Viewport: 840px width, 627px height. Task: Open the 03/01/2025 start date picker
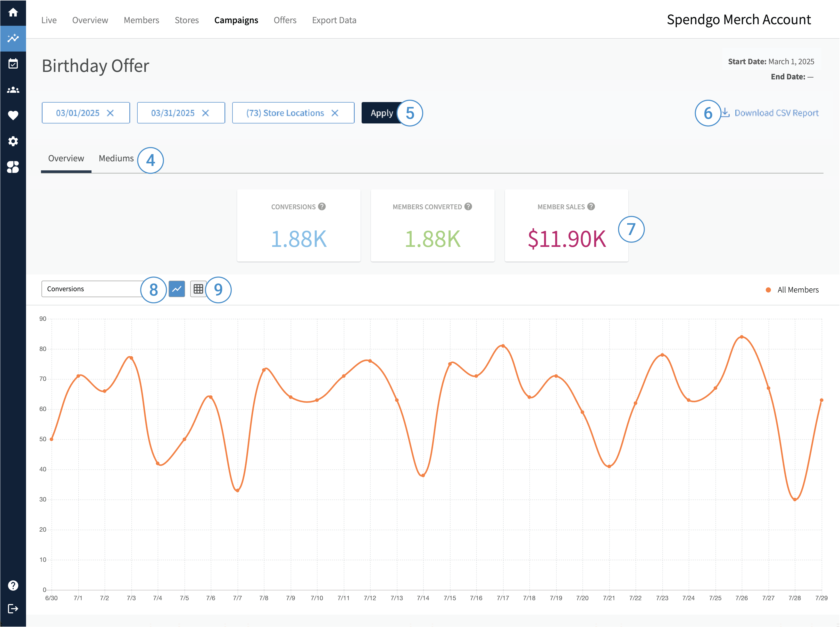pyautogui.click(x=78, y=113)
